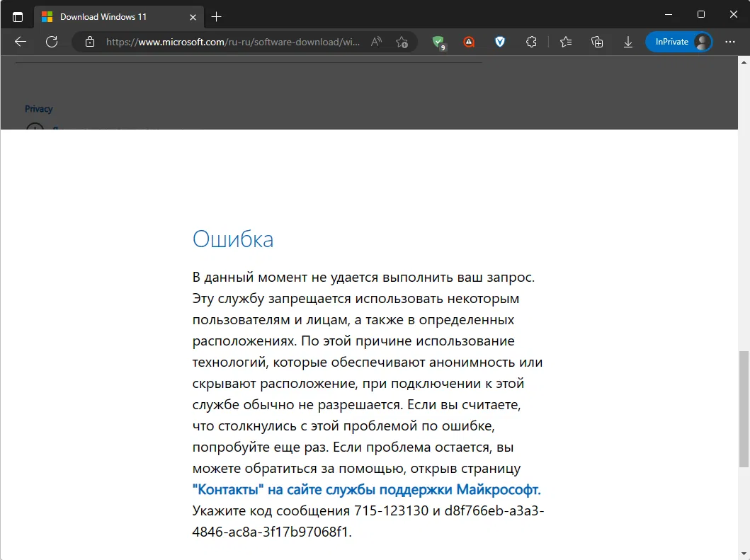Minimize the browser window
The width and height of the screenshot is (750, 560).
[x=669, y=14]
